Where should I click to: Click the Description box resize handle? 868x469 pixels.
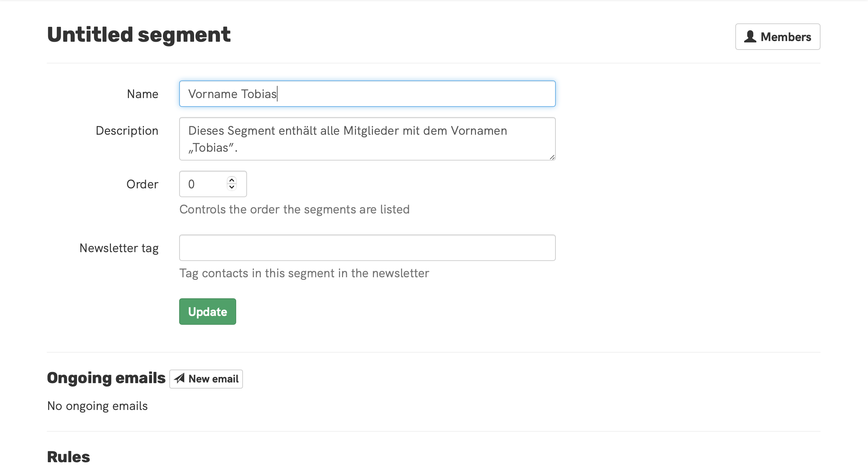click(552, 157)
